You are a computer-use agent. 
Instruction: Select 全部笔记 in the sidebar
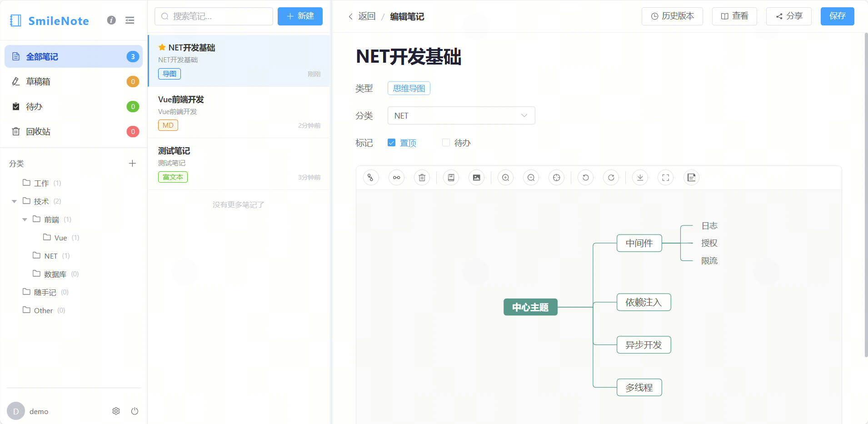(74, 56)
